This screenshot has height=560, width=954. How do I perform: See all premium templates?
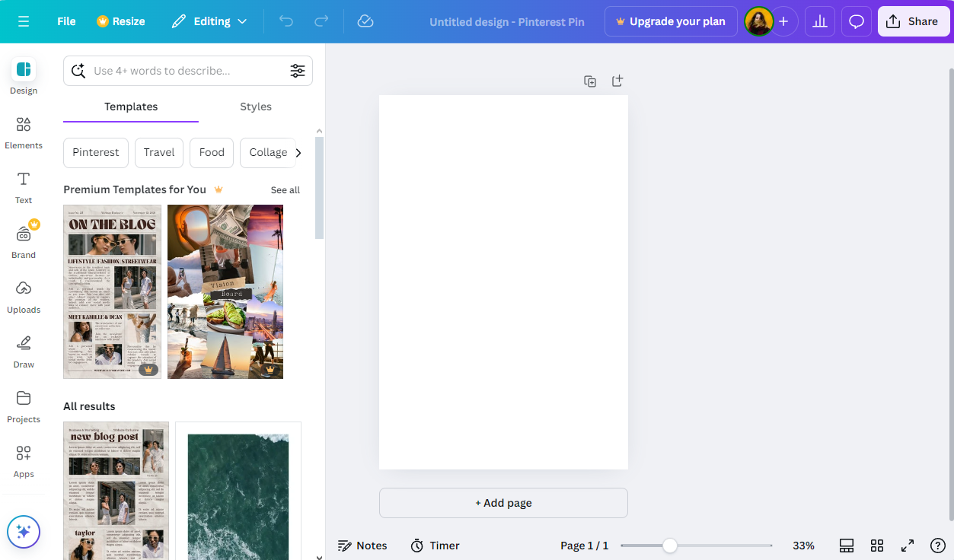tap(286, 190)
